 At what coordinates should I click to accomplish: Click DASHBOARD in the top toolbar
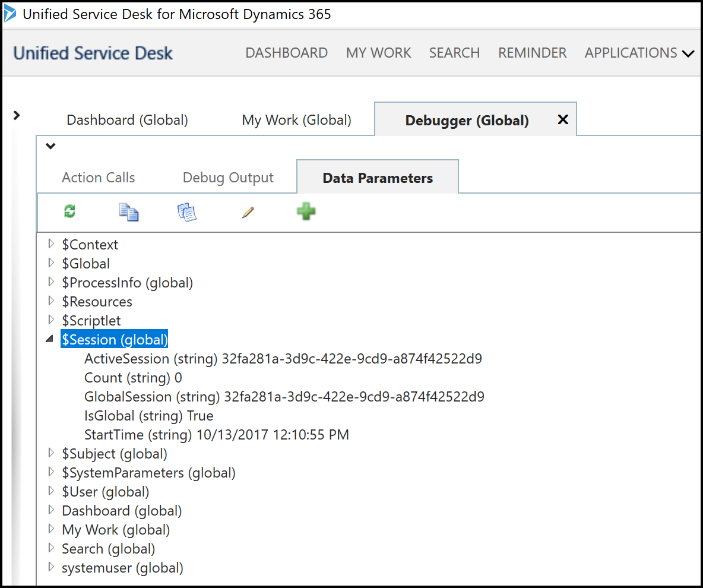tap(287, 53)
